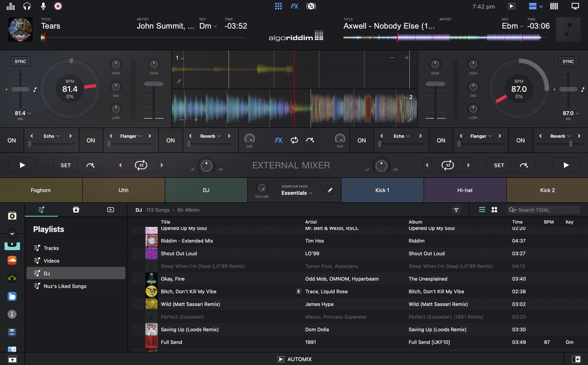This screenshot has height=365, width=588.
Task: Toggle the record button in top bar
Action: click(58, 6)
